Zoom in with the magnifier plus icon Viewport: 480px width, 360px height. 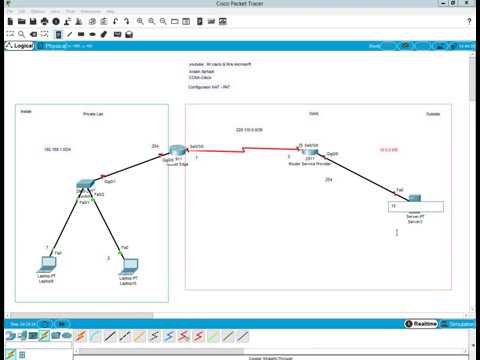click(x=140, y=22)
